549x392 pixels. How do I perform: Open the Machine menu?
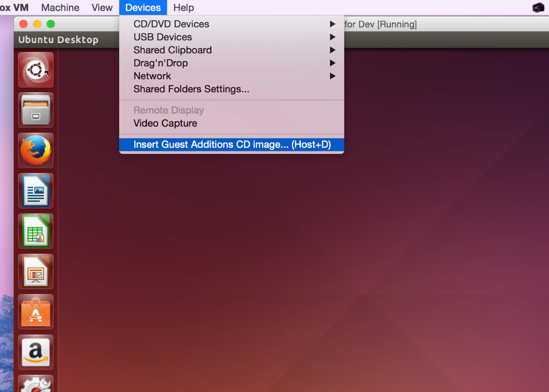coord(60,8)
